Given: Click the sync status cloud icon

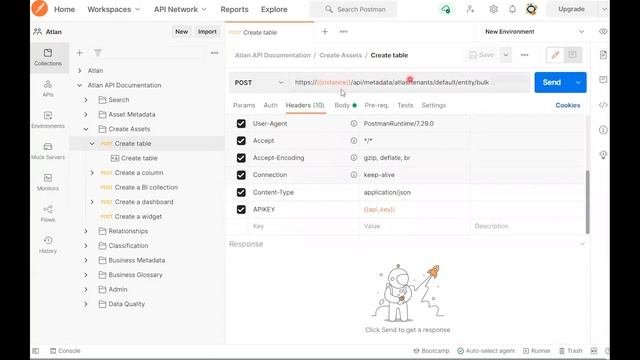Looking at the screenshot, I should click(x=446, y=9).
